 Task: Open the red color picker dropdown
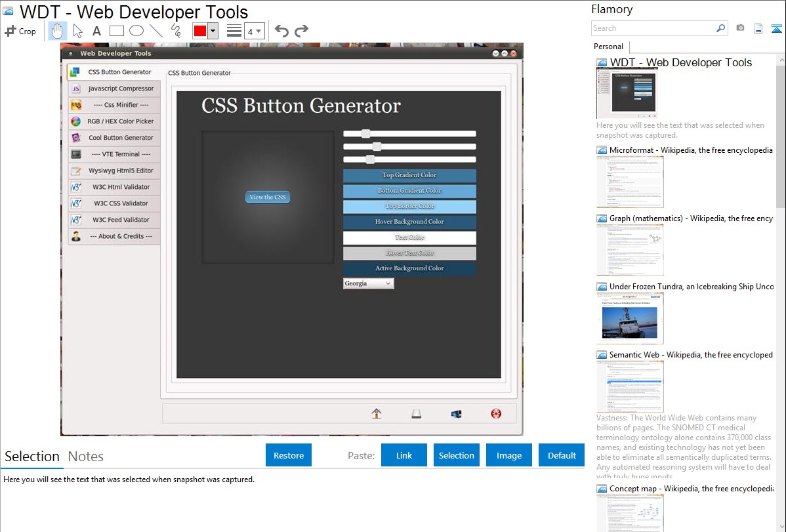(213, 31)
